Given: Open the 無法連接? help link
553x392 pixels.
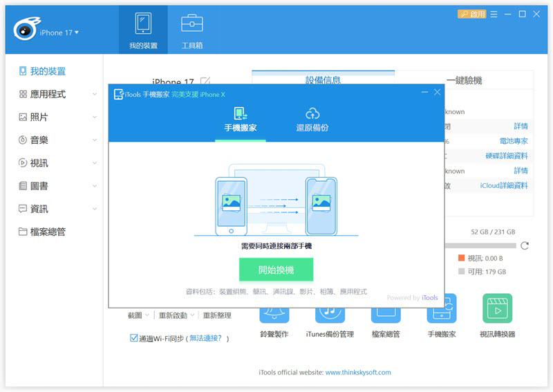Looking at the screenshot, I should [205, 338].
